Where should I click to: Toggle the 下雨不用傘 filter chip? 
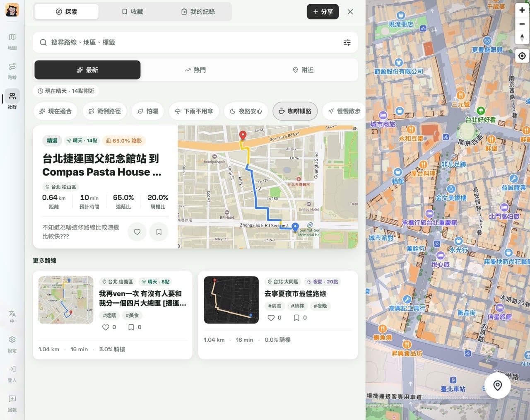tap(194, 111)
